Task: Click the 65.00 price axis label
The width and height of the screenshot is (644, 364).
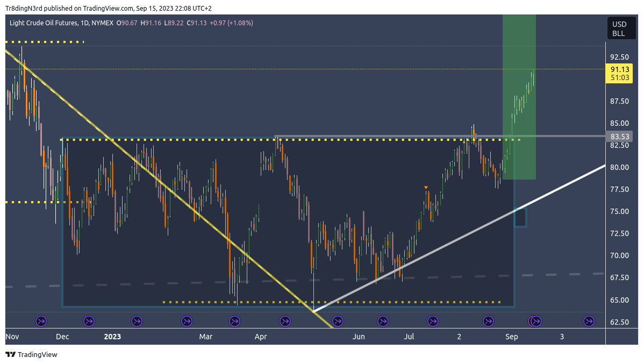Action: (x=619, y=301)
